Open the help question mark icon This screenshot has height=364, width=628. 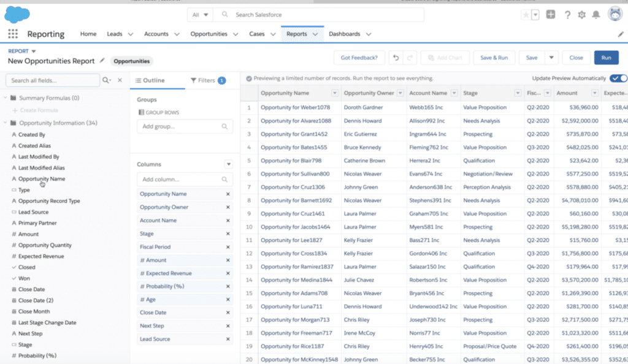(567, 15)
